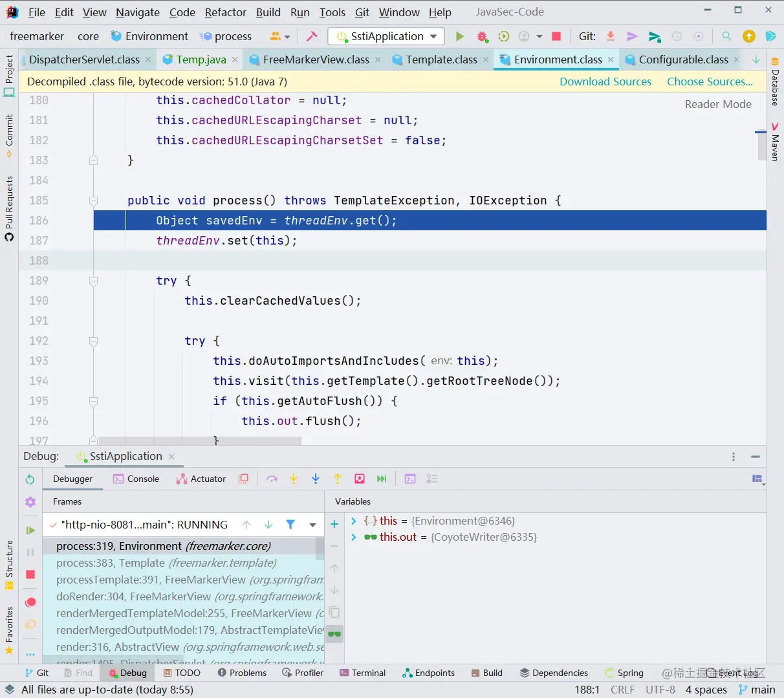The width and height of the screenshot is (784, 698).
Task: Expand the 'this' variable node
Action: [x=354, y=521]
